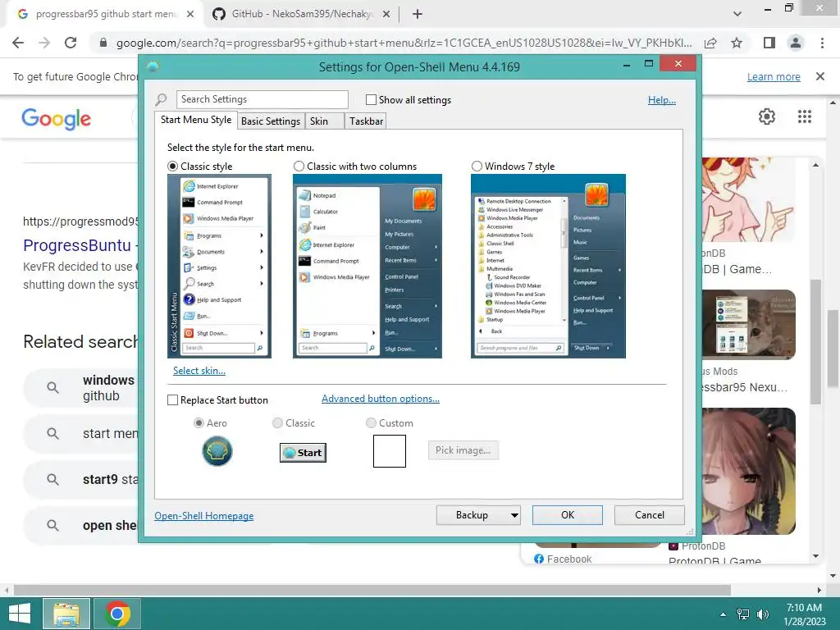Visit the Open-Shell Homepage link

[204, 516]
